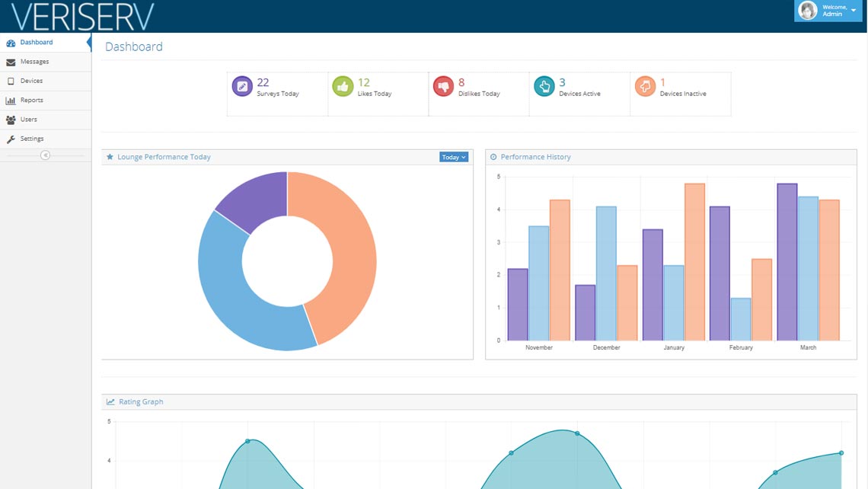The width and height of the screenshot is (868, 489).
Task: Open the Today dropdown in Lounge Performance
Action: pyautogui.click(x=454, y=157)
